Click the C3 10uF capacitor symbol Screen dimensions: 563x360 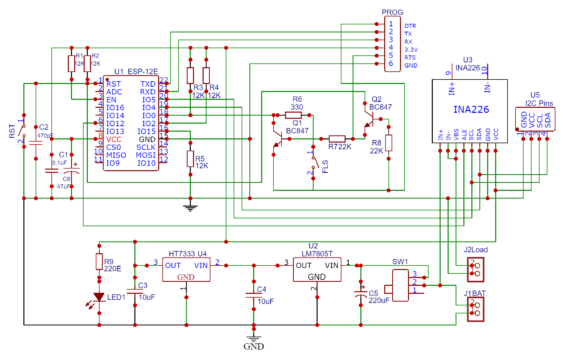tap(135, 291)
